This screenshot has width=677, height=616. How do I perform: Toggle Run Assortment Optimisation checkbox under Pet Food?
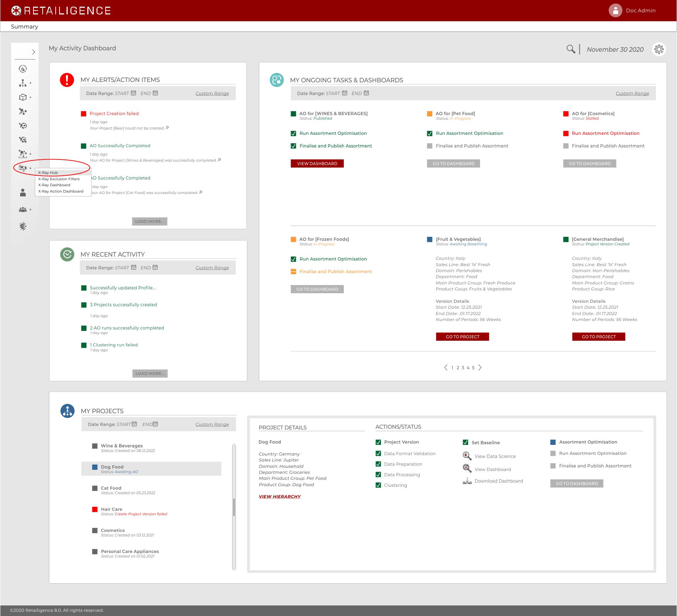click(x=430, y=133)
